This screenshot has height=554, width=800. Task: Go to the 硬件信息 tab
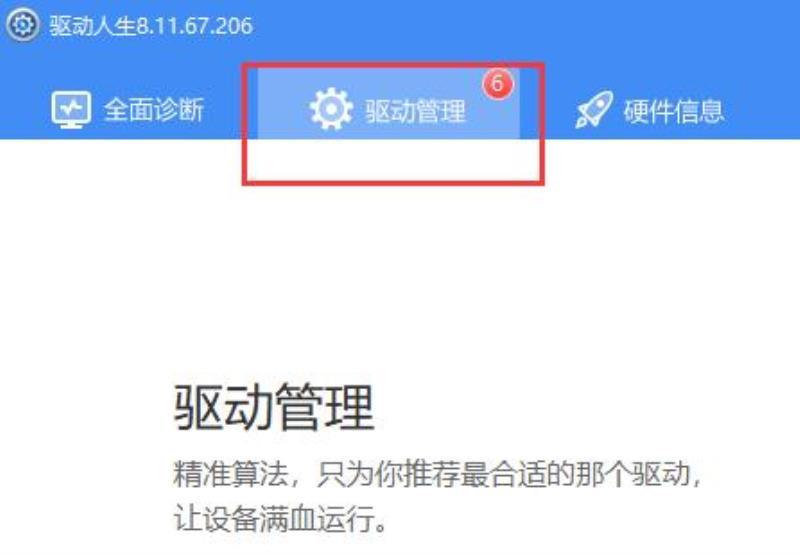(x=673, y=111)
